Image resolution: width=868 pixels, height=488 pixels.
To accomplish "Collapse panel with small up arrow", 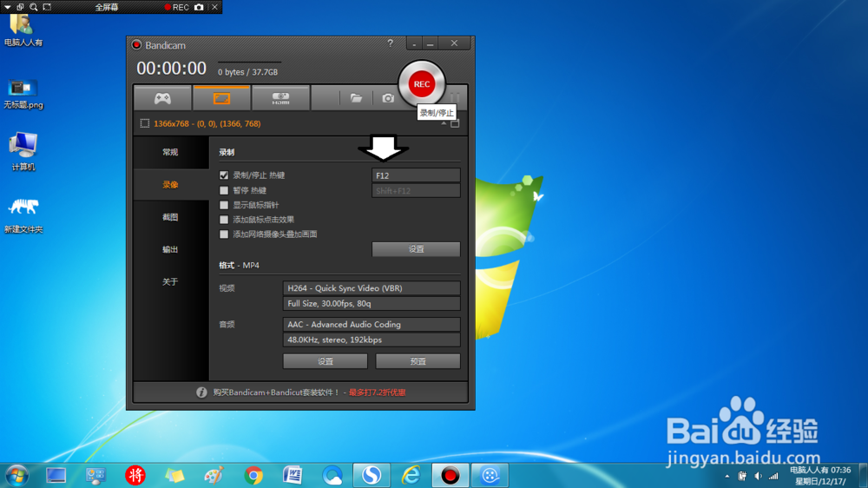I will 444,123.
